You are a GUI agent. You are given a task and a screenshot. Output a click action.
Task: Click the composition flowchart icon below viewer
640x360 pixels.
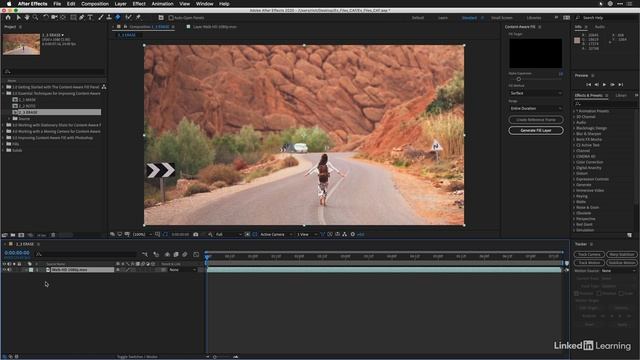pyautogui.click(x=344, y=234)
